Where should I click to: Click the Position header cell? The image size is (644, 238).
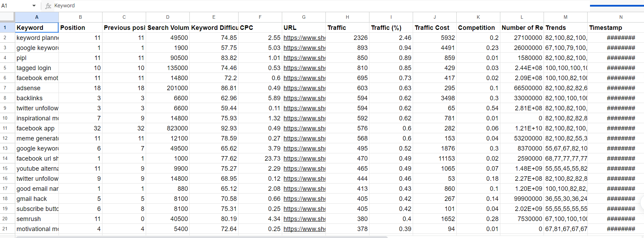pos(80,27)
